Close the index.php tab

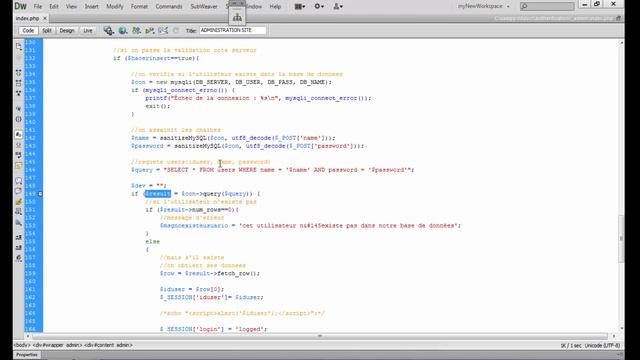pyautogui.click(x=45, y=18)
